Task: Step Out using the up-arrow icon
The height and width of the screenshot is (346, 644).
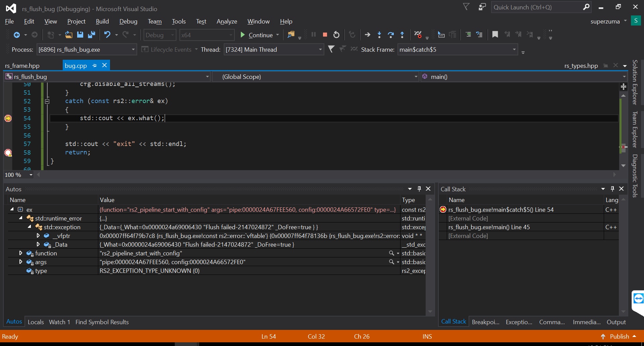Action: (x=402, y=35)
